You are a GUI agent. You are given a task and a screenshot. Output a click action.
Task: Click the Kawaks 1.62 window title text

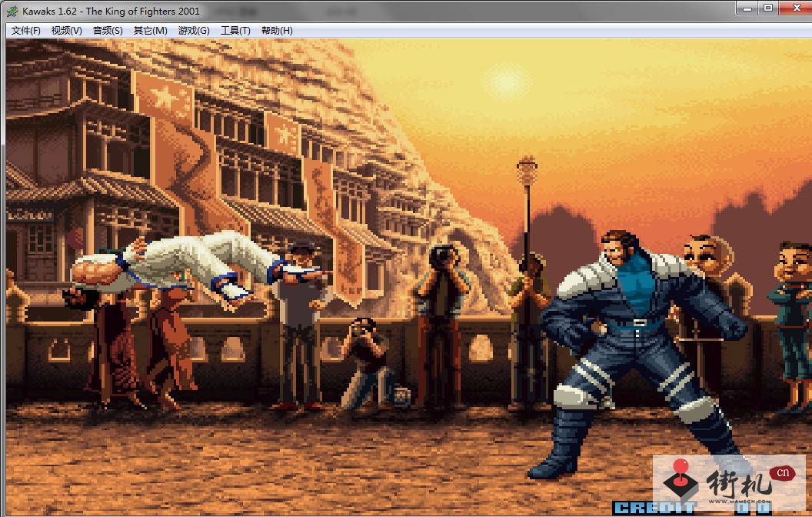[x=111, y=11]
